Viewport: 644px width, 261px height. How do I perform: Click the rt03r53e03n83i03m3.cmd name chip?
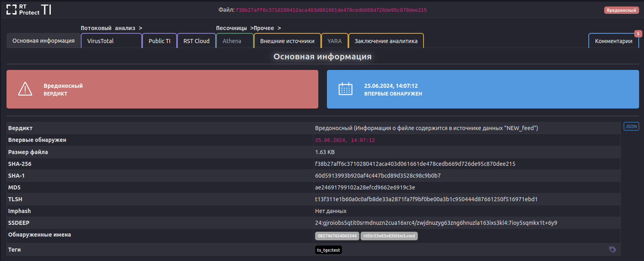click(x=389, y=236)
